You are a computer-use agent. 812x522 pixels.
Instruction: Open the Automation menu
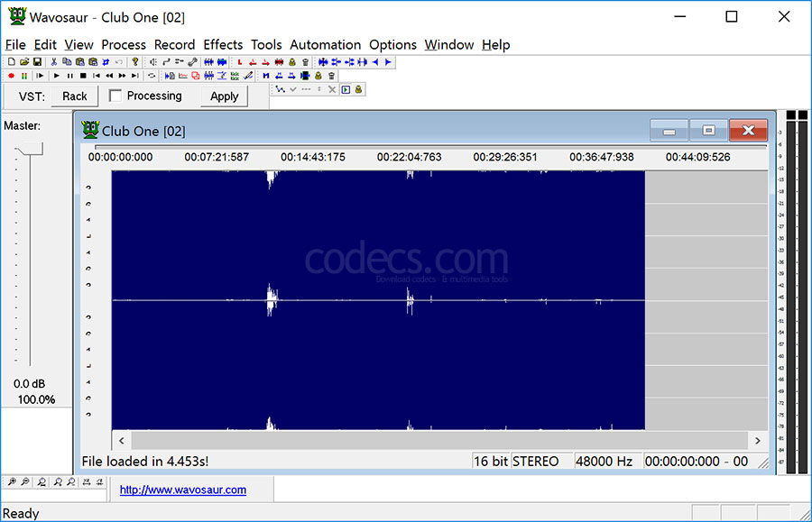tap(325, 45)
